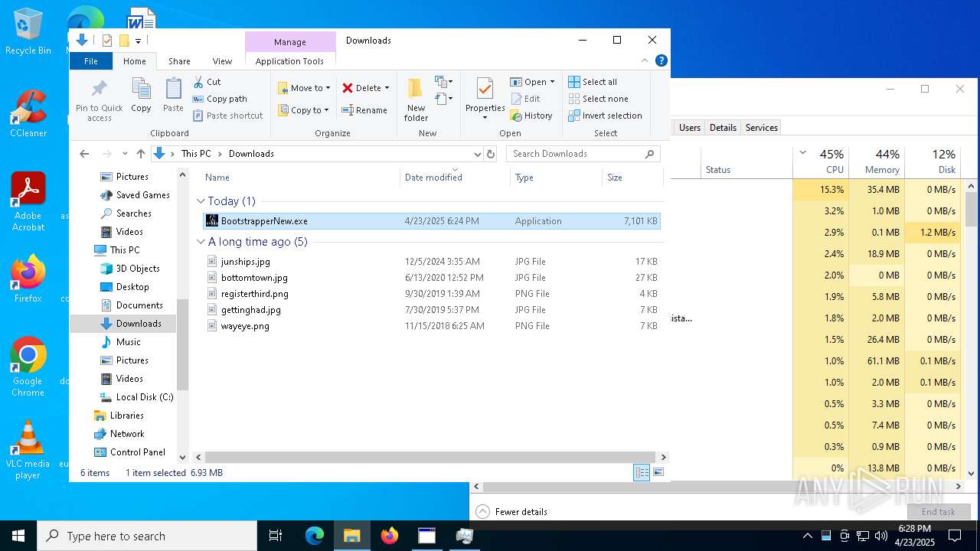The width and height of the screenshot is (980, 551).
Task: Open Task Manager Services tab
Action: point(761,128)
